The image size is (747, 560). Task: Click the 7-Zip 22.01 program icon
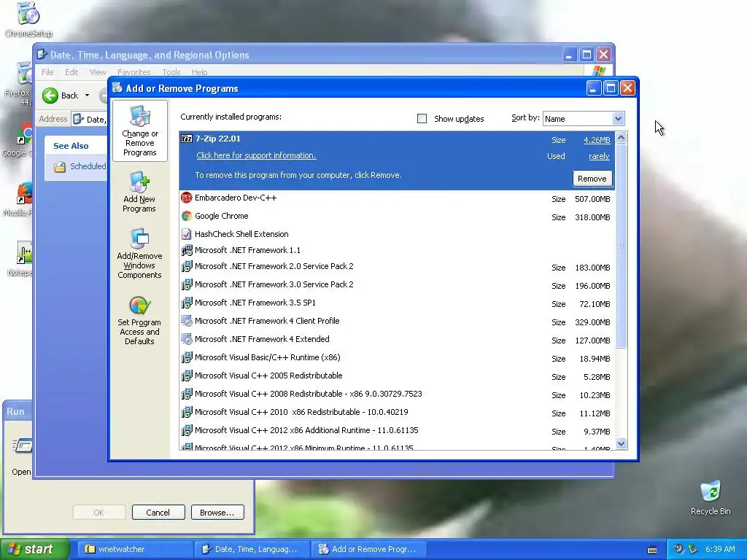[187, 139]
